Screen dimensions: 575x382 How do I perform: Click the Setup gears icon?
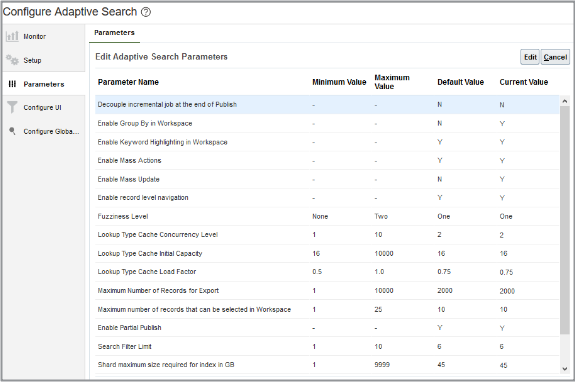(x=12, y=60)
